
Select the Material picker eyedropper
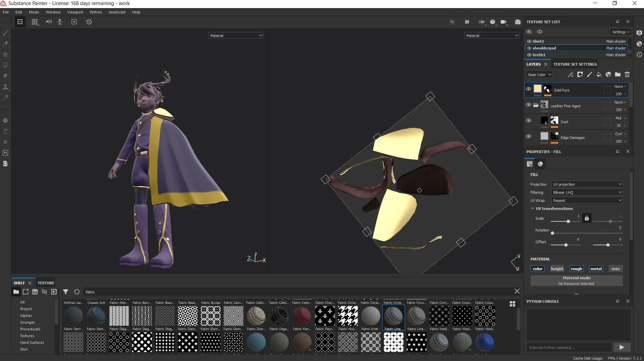tap(5, 98)
